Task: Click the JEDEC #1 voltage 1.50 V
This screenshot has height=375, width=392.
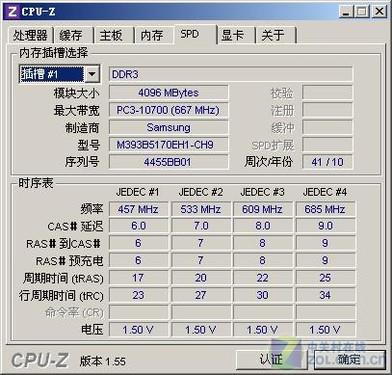Action: [138, 330]
